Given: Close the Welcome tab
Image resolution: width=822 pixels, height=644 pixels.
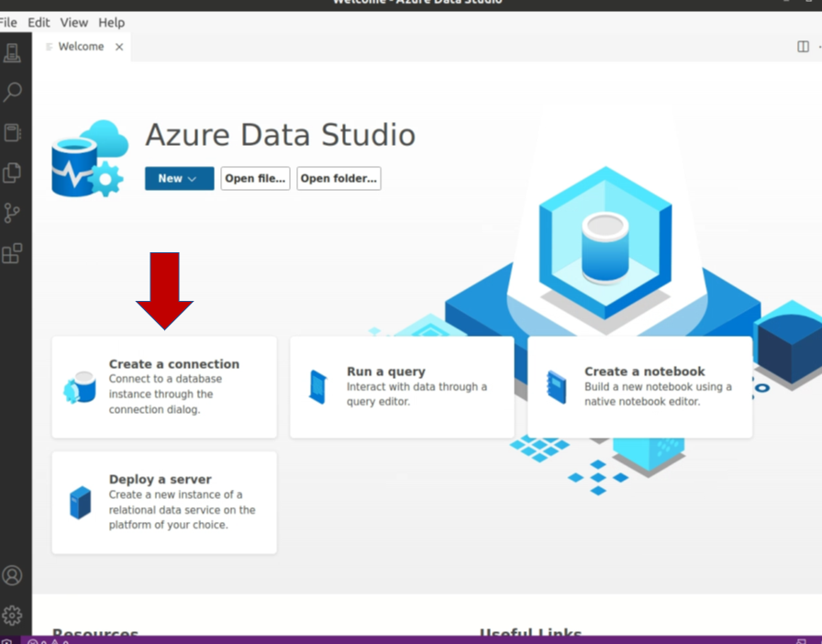Looking at the screenshot, I should click(x=119, y=47).
